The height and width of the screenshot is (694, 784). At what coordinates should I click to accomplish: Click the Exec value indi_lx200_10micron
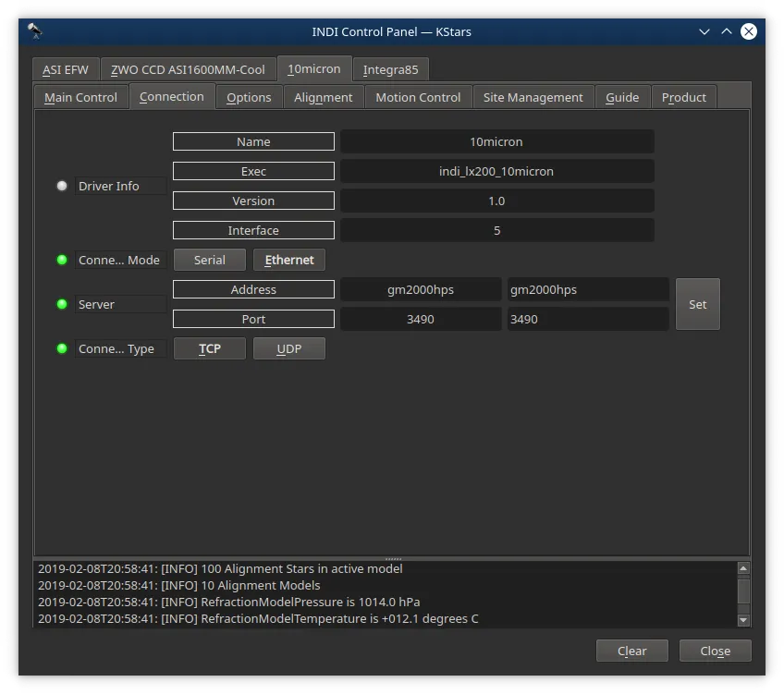(x=496, y=171)
